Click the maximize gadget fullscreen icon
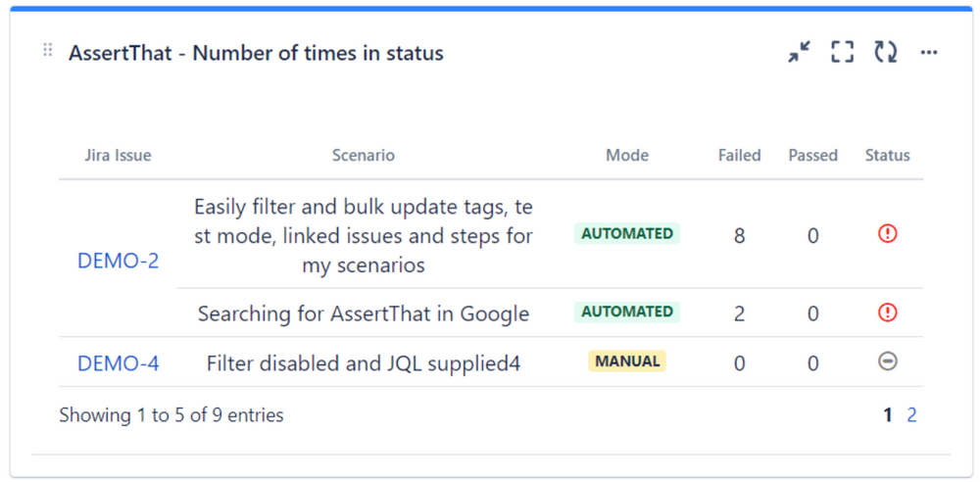Viewport: 980px width, 482px height. pos(843,53)
